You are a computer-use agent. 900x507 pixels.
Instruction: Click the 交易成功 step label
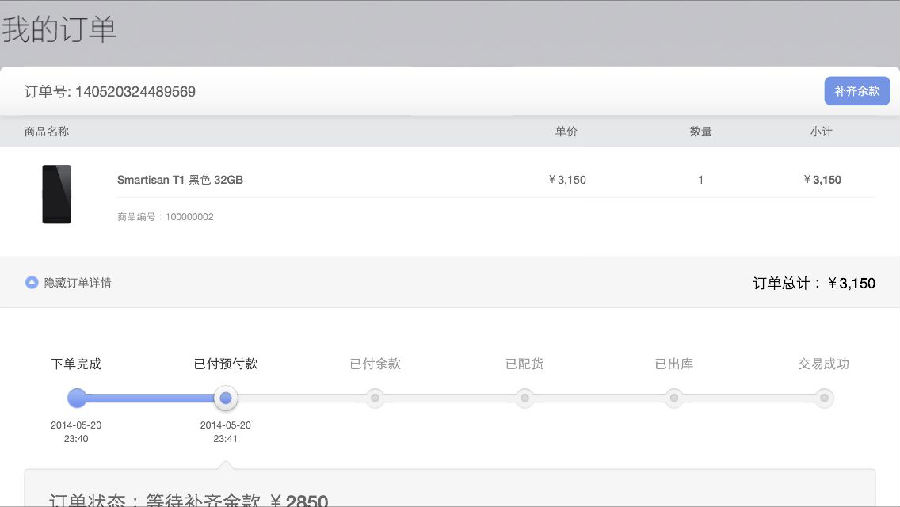[824, 363]
